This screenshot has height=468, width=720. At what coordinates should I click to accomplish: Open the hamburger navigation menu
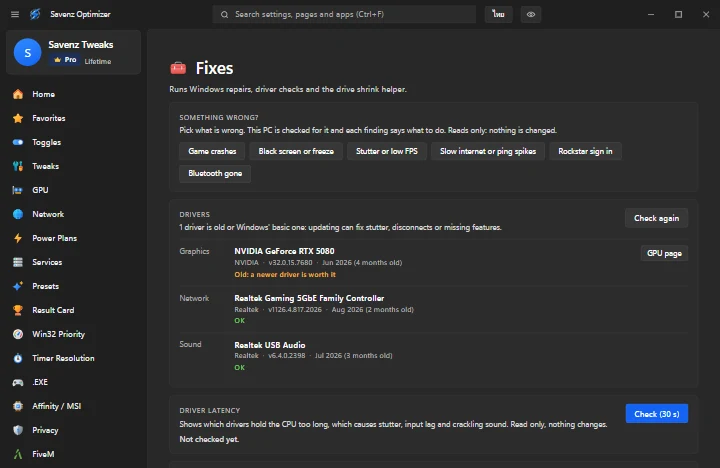point(15,14)
